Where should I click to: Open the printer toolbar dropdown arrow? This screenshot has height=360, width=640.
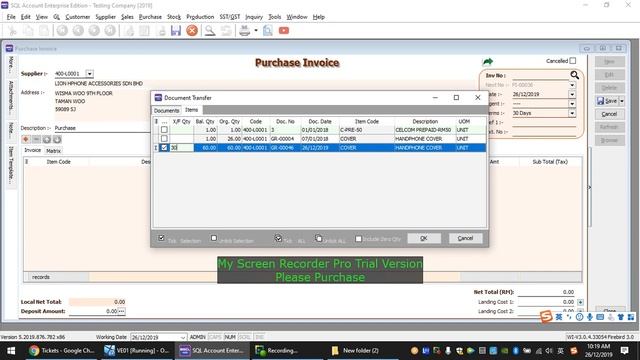[256, 31]
